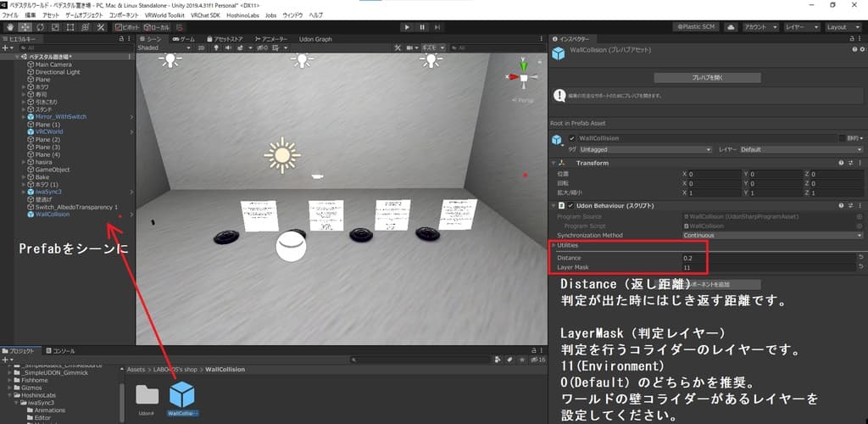Click search by type icon in Project
The width and height of the screenshot is (868, 424).
[498, 360]
